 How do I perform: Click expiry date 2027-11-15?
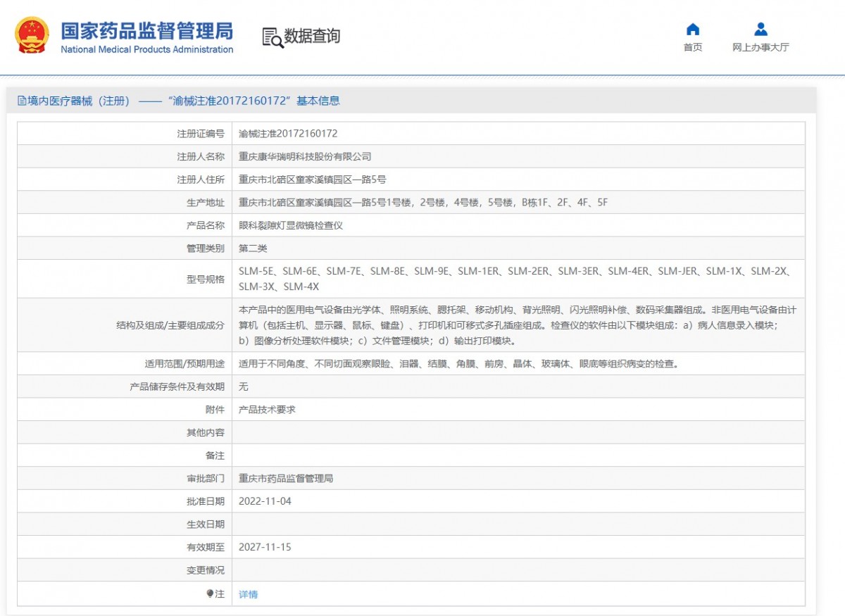(x=265, y=547)
